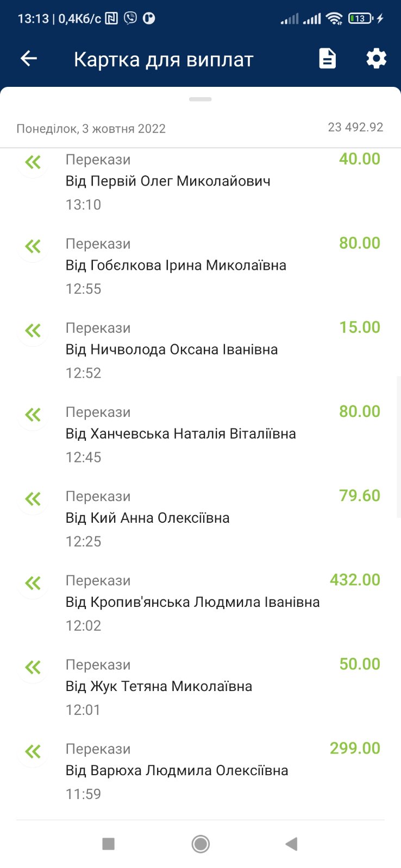Tap the back arrow in header
Screen dimensions: 401x868
(29, 59)
